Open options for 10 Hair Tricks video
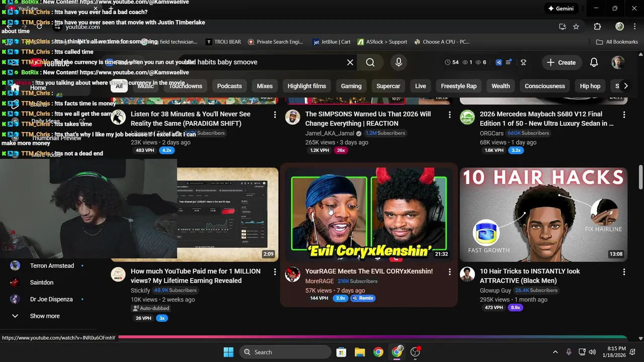Viewport: 644px width, 362px height. [624, 272]
